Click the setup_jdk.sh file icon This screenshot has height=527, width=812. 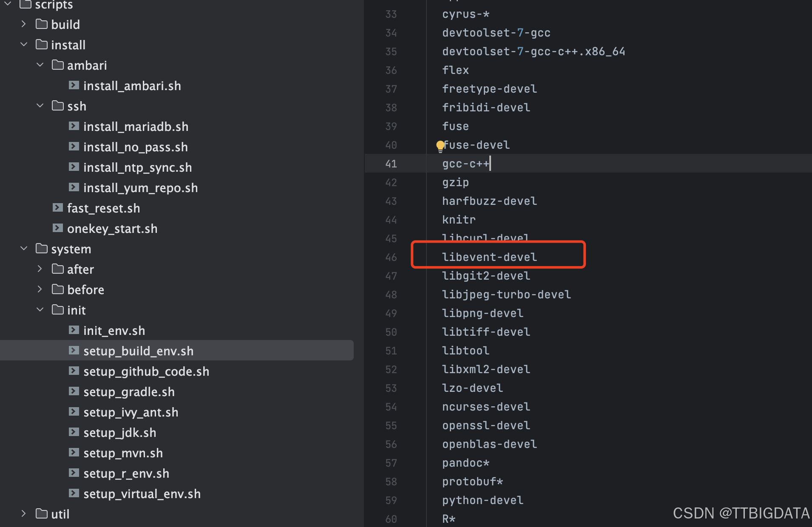click(74, 432)
